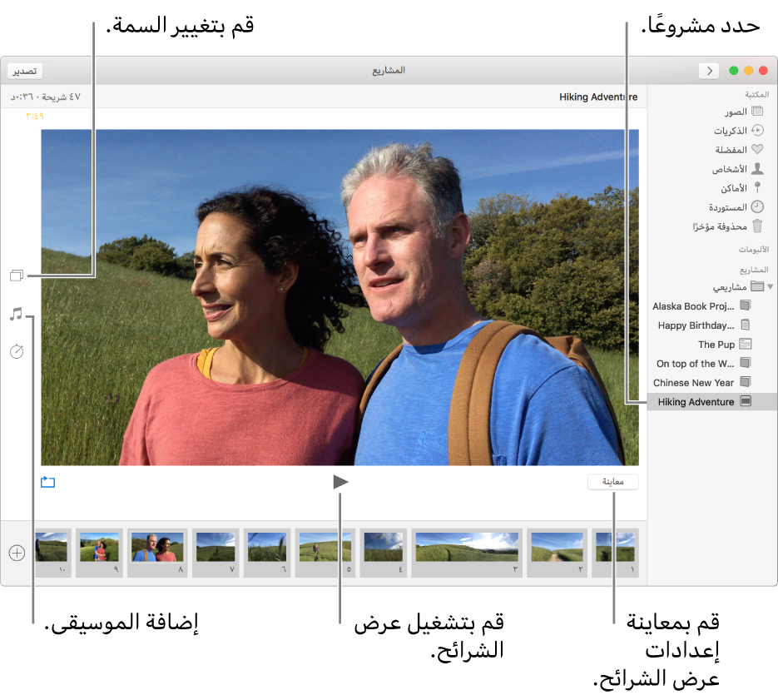This screenshot has width=778, height=700.
Task: Click the الألبومات section header
Action: click(x=754, y=249)
